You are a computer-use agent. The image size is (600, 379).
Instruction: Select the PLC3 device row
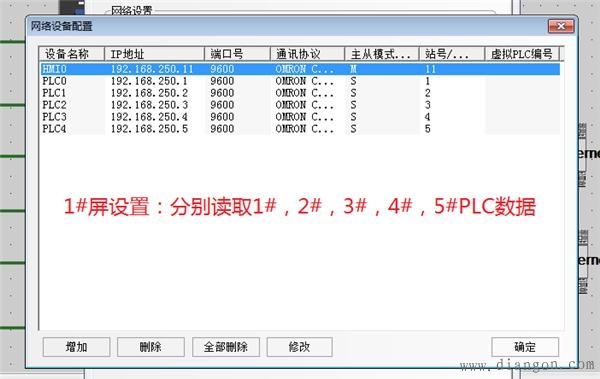(300, 117)
